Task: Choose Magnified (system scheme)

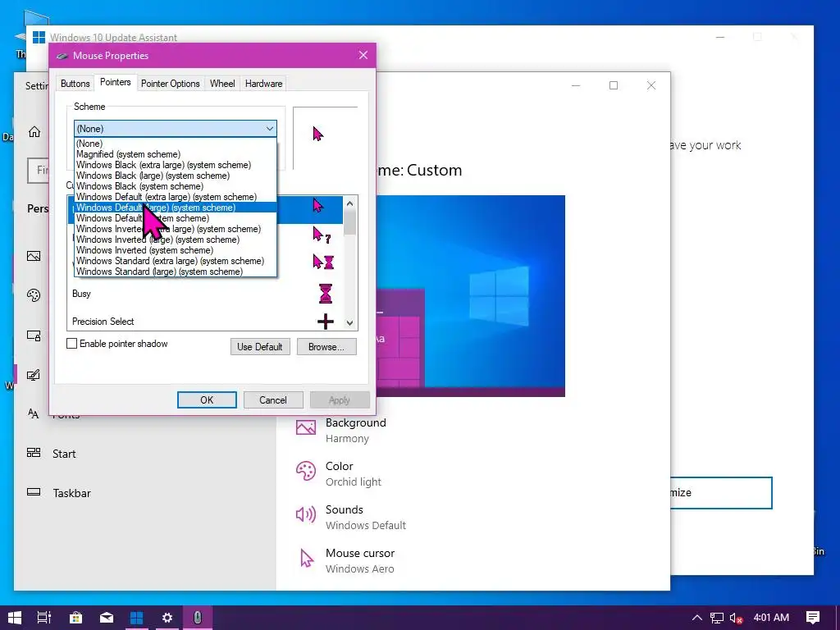Action: 176,154
